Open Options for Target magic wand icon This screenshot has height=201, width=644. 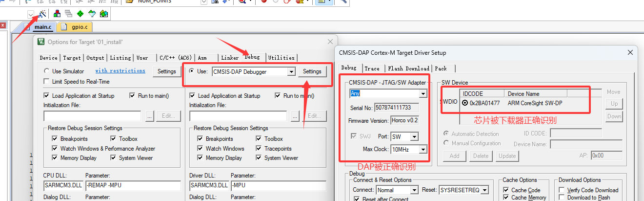(42, 14)
